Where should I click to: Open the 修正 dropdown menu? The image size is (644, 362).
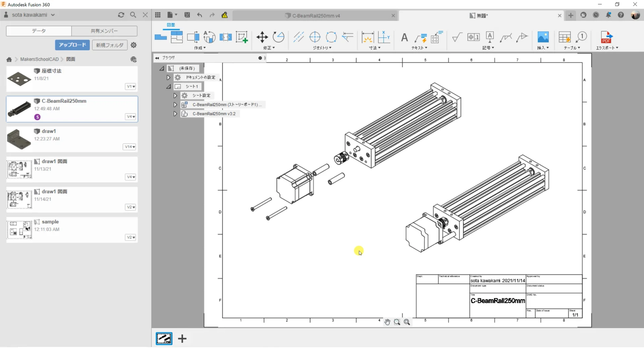click(269, 48)
